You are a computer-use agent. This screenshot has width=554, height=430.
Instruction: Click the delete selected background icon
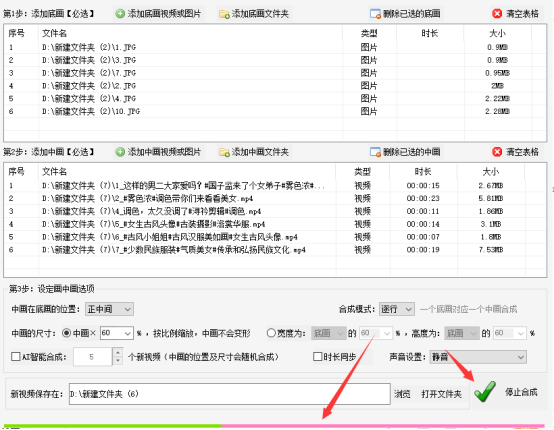click(375, 14)
